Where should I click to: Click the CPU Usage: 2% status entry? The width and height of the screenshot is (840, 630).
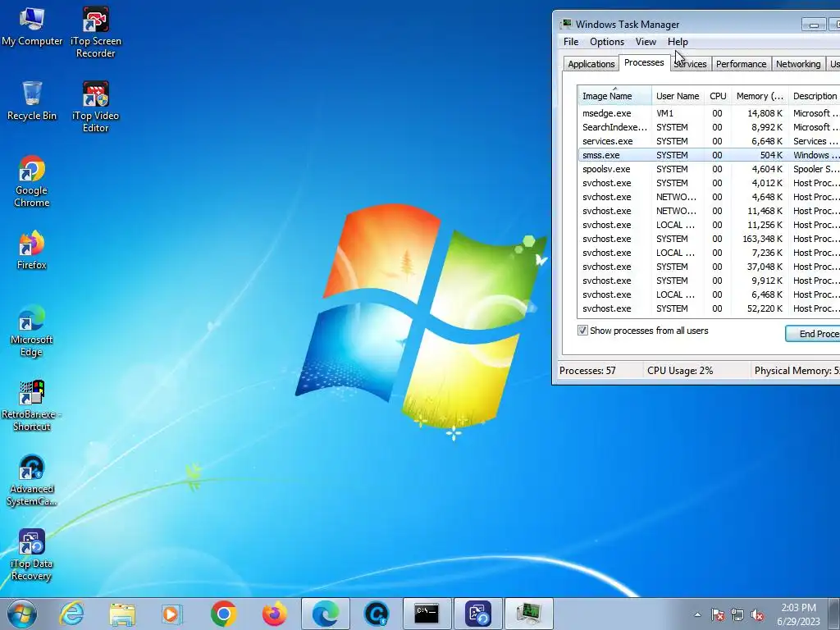(680, 370)
